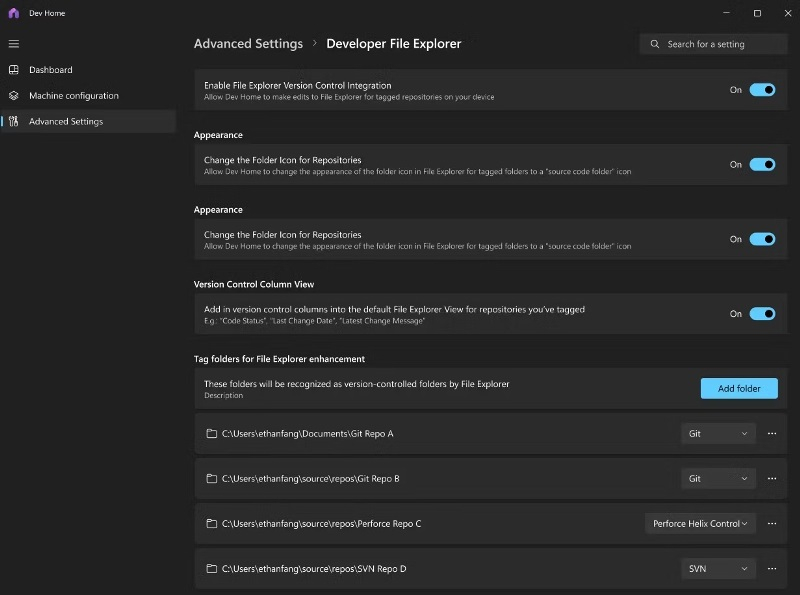Open more options for SVN Repo D

pyautogui.click(x=771, y=569)
